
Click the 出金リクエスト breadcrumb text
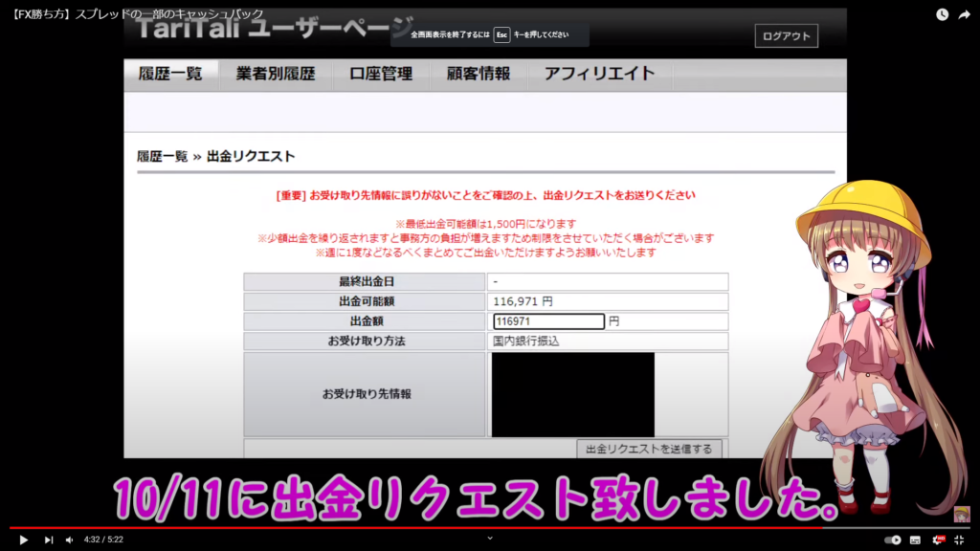tap(251, 156)
